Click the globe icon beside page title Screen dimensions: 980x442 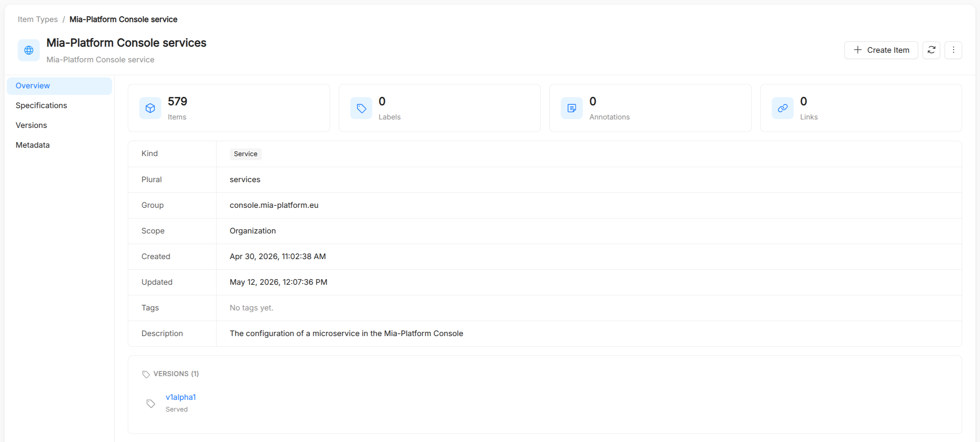coord(29,50)
